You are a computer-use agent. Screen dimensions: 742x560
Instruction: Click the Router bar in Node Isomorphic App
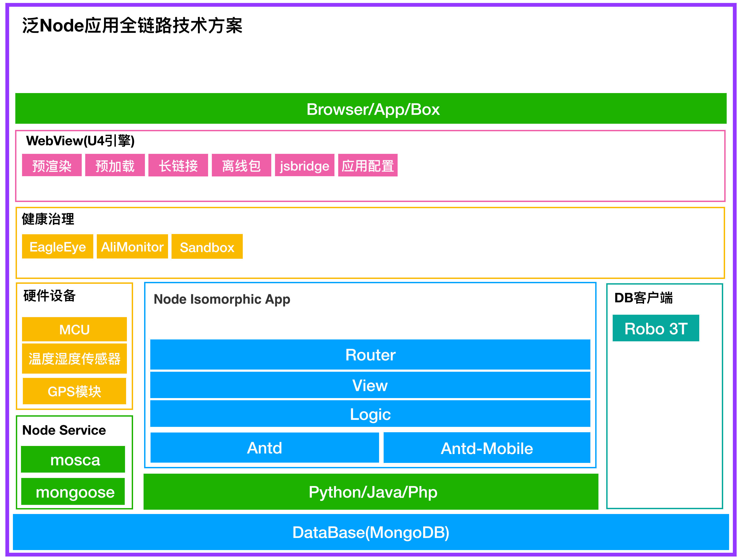click(x=370, y=355)
